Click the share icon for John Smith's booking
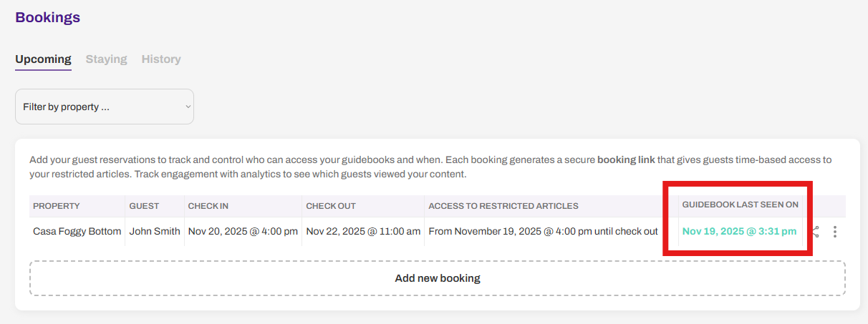This screenshot has width=868, height=324. [816, 232]
